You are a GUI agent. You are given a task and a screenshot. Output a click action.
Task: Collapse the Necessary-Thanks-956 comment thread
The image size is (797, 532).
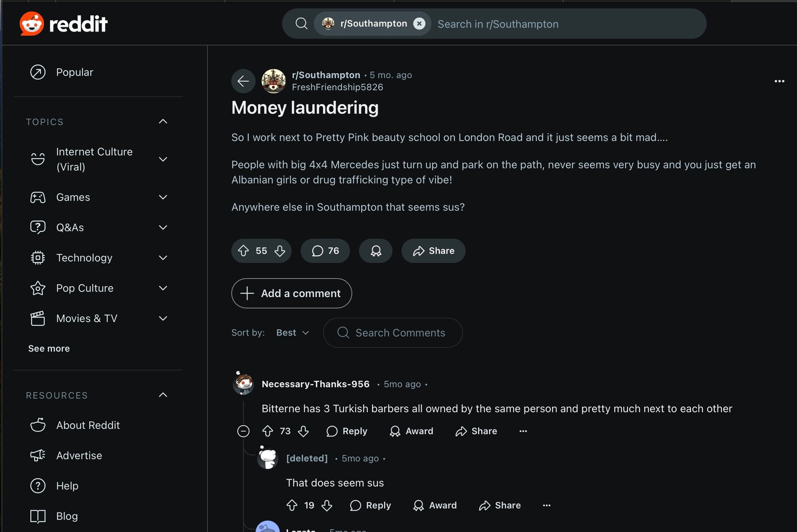(x=243, y=431)
